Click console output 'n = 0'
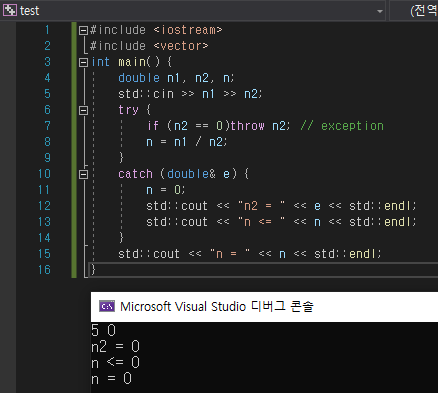This screenshot has height=393, width=438. (111, 378)
